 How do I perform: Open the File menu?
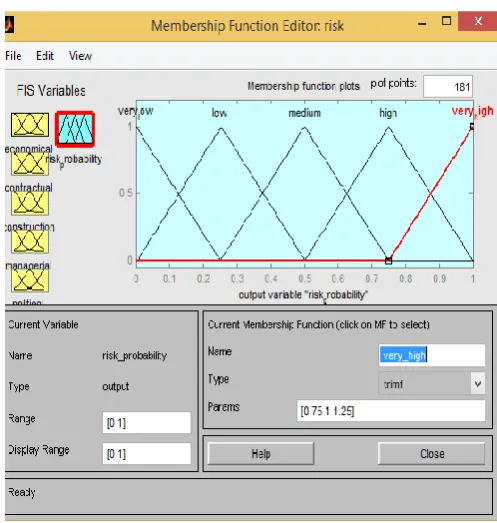click(x=13, y=56)
